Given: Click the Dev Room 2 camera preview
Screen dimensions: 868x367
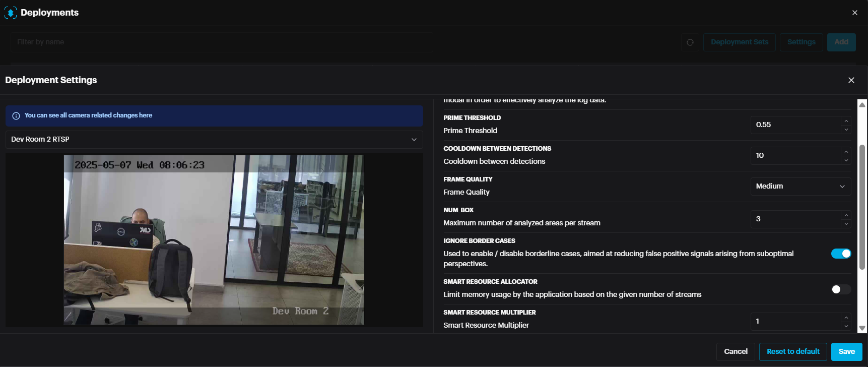Looking at the screenshot, I should pyautogui.click(x=214, y=240).
